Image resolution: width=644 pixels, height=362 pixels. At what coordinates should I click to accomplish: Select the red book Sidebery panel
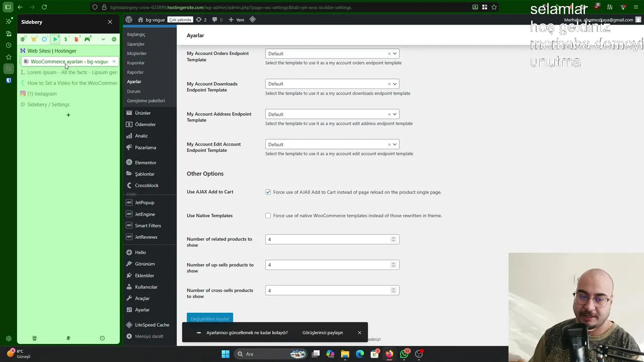click(76, 39)
